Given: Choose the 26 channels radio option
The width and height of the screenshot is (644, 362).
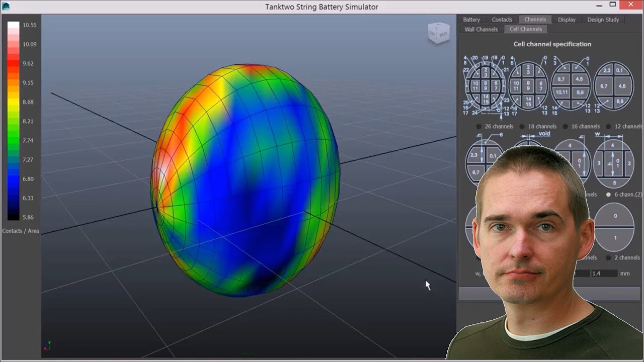Looking at the screenshot, I should click(x=479, y=126).
